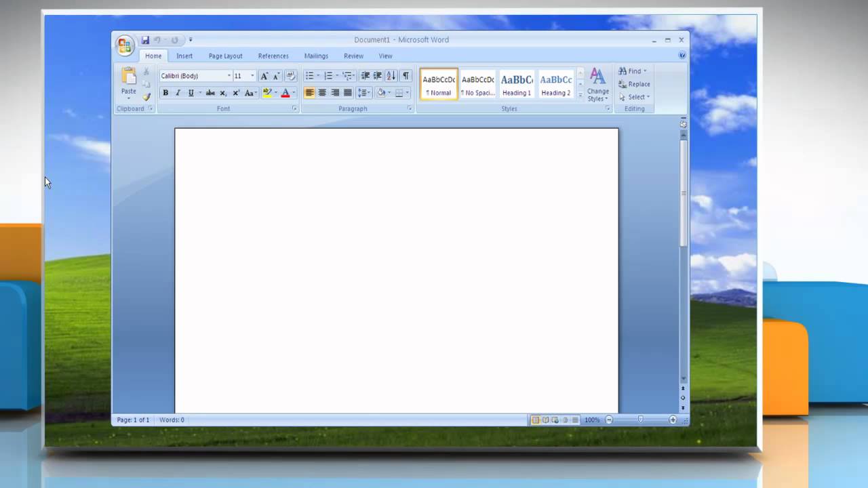The height and width of the screenshot is (488, 868).
Task: Apply yellow text highlight color
Action: click(x=267, y=93)
